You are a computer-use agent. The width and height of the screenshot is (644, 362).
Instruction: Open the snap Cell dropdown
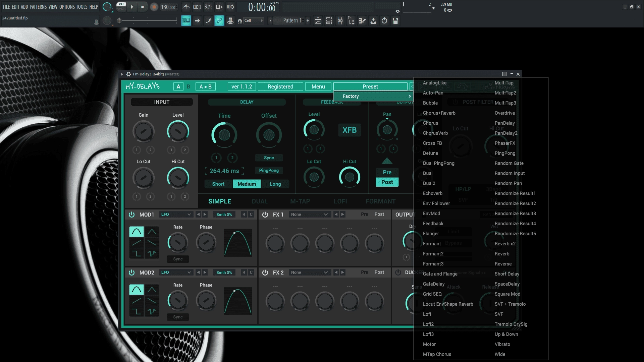pos(254,20)
